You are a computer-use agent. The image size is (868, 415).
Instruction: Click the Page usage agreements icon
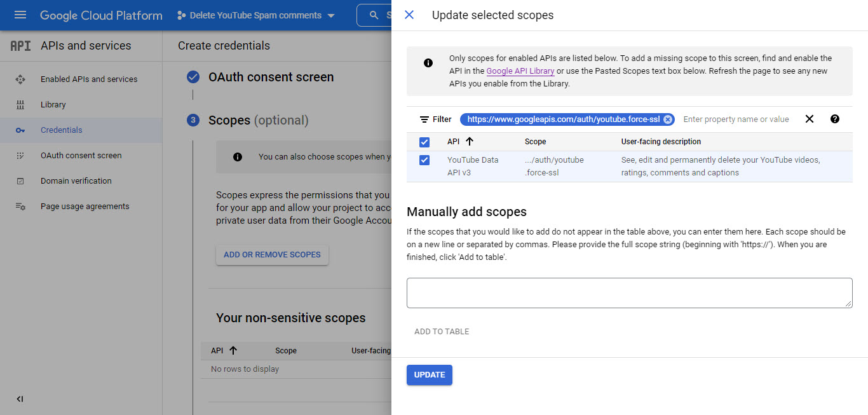(20, 207)
